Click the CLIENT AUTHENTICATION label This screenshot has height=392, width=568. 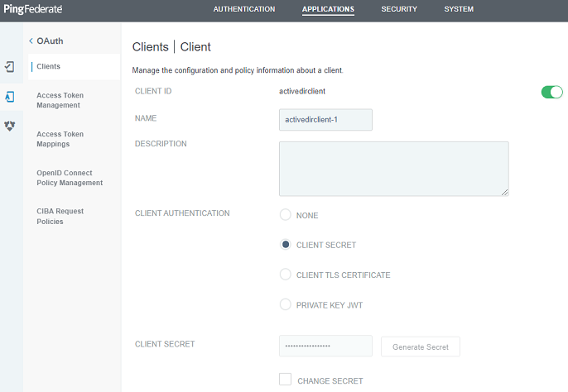point(182,213)
